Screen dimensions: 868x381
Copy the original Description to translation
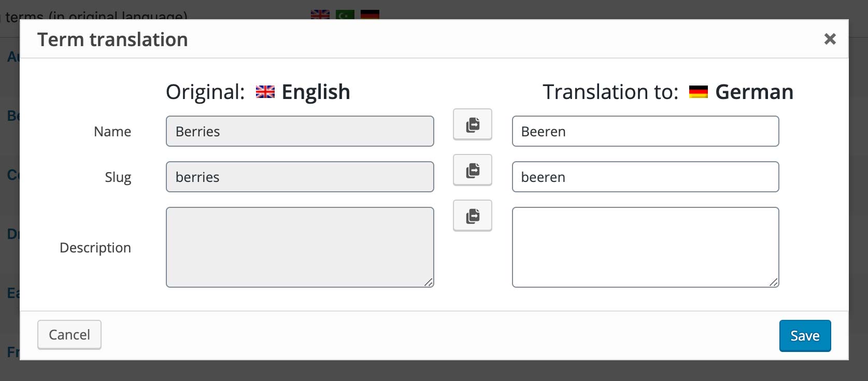click(473, 216)
